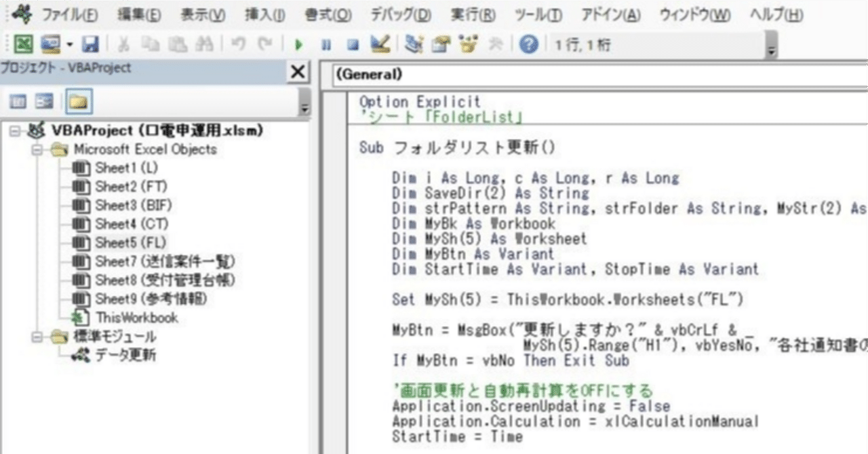Run the current macro with the green play icon

pyautogui.click(x=298, y=43)
